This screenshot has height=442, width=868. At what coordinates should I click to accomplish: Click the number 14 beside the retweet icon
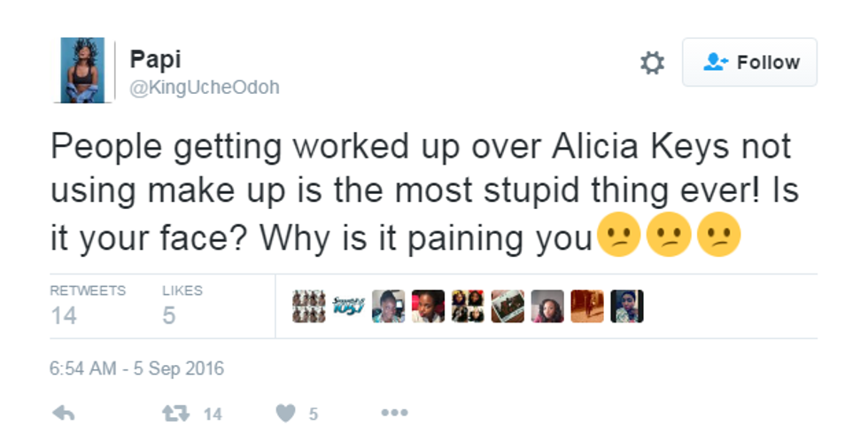click(x=213, y=414)
